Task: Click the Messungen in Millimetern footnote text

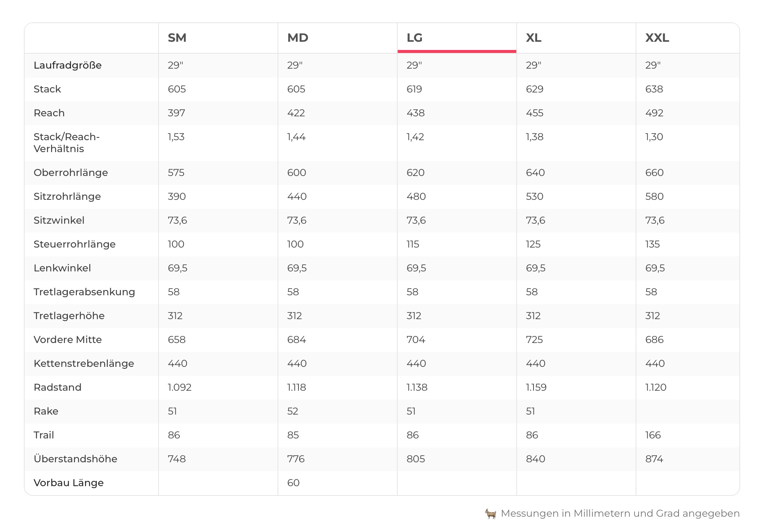Action: click(x=620, y=514)
